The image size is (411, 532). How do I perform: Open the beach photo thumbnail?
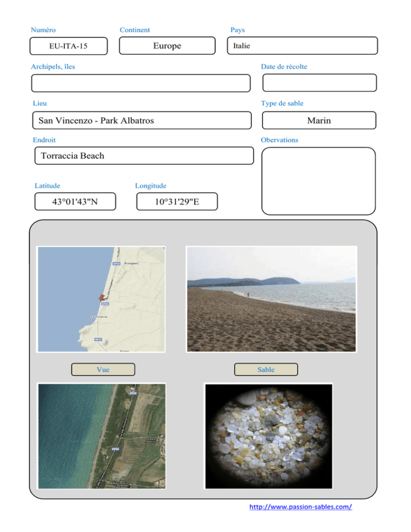point(271,299)
